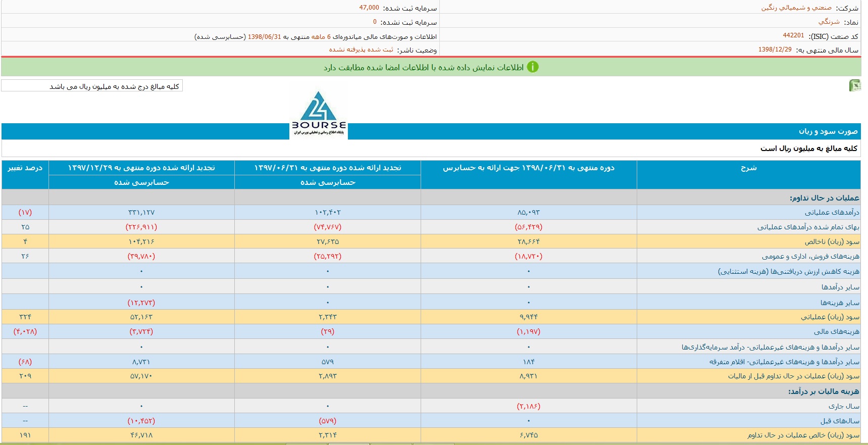Click pre-tax profit value ۵۷,۱۷۰
Image resolution: width=868 pixels, height=445 pixels.
[141, 376]
